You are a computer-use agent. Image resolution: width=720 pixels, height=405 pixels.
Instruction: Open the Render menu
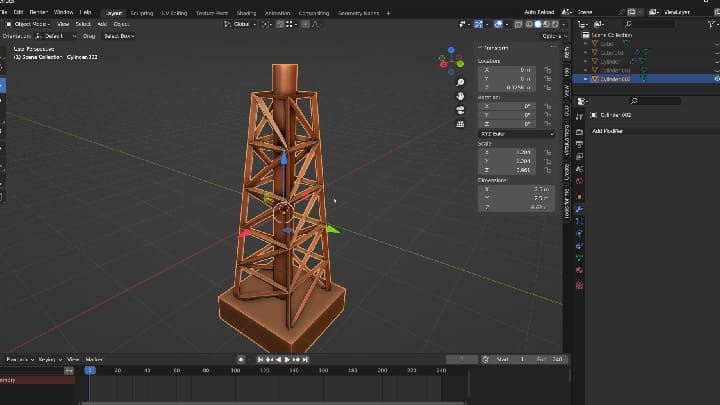pyautogui.click(x=39, y=12)
